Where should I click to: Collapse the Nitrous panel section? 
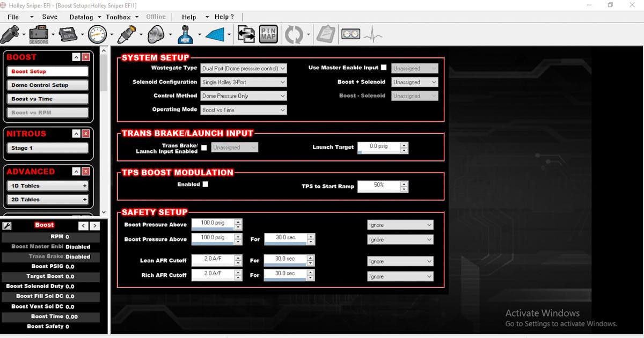click(77, 134)
